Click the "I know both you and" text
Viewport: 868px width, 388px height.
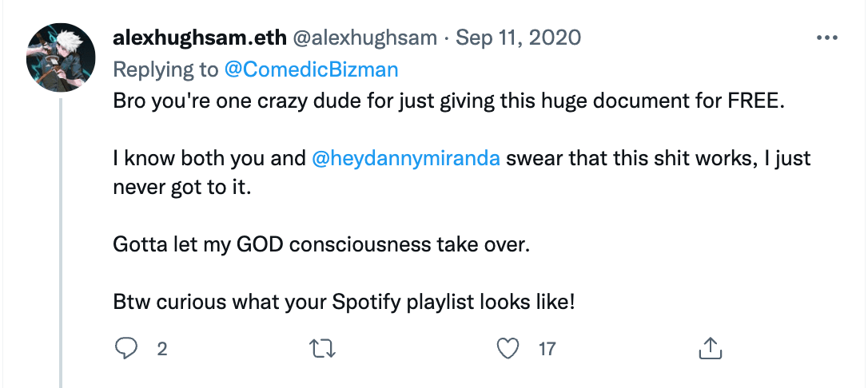tap(209, 159)
